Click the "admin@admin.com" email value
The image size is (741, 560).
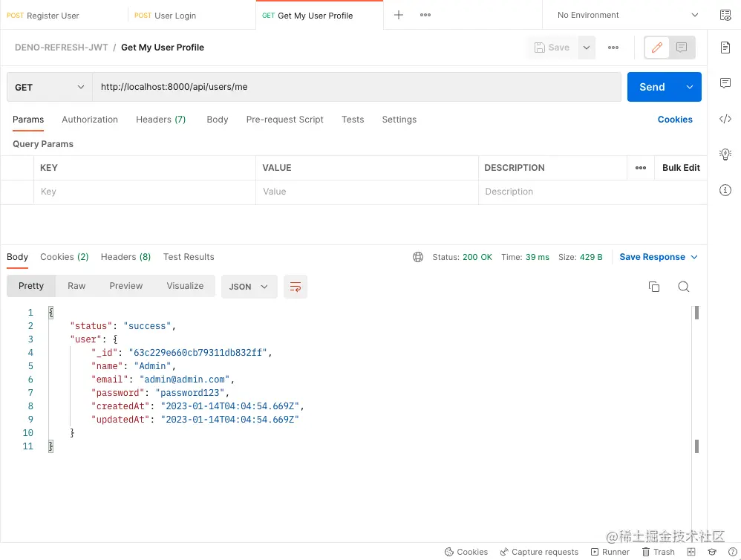(184, 380)
